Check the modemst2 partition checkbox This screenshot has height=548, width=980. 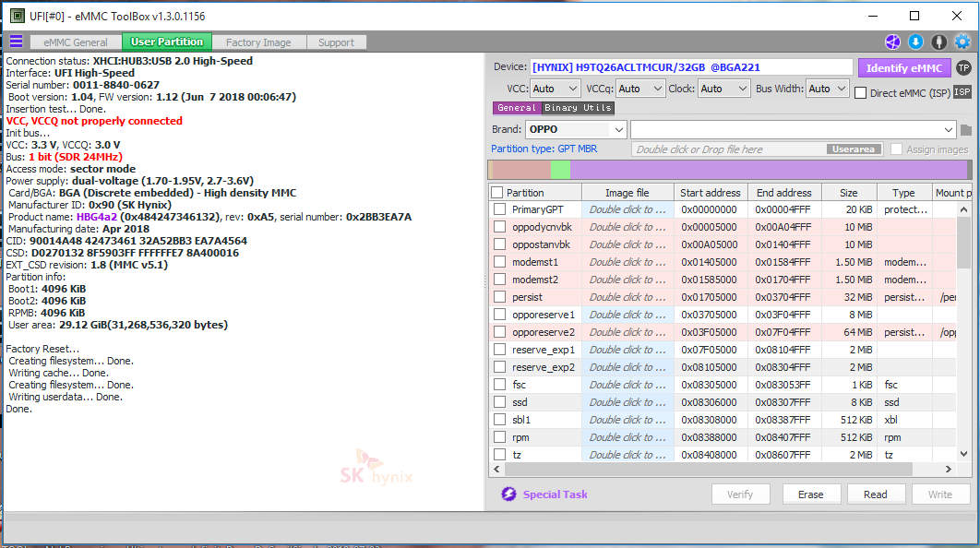coord(499,280)
